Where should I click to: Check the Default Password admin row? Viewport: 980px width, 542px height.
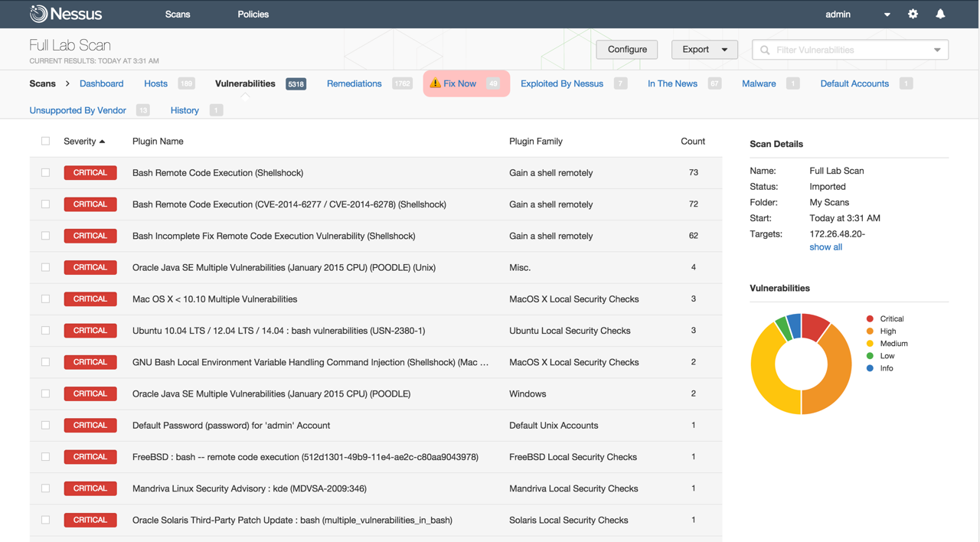point(45,426)
